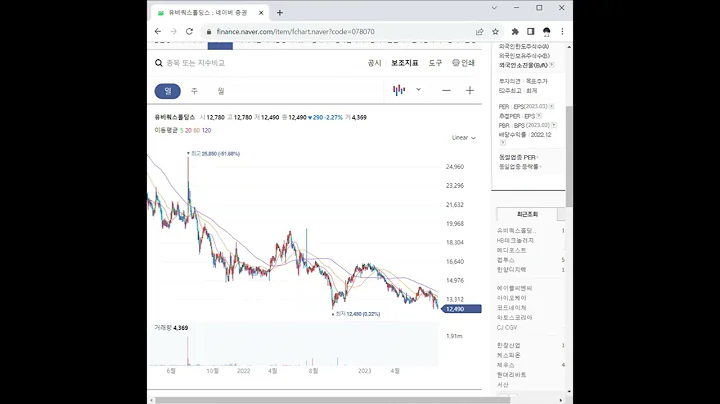Open 에이블씨엔씨 in recent list
Viewport: 720px width, 404px height.
click(x=514, y=288)
